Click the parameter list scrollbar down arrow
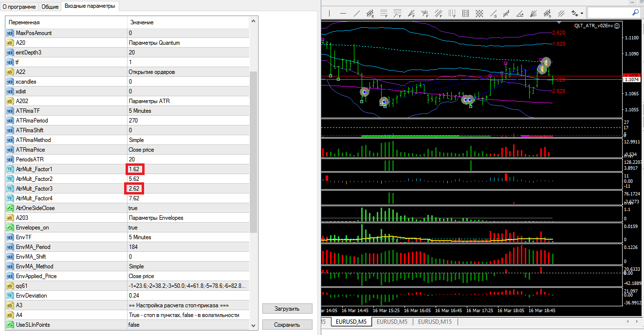Screen dimensions: 644x335 point(253,325)
